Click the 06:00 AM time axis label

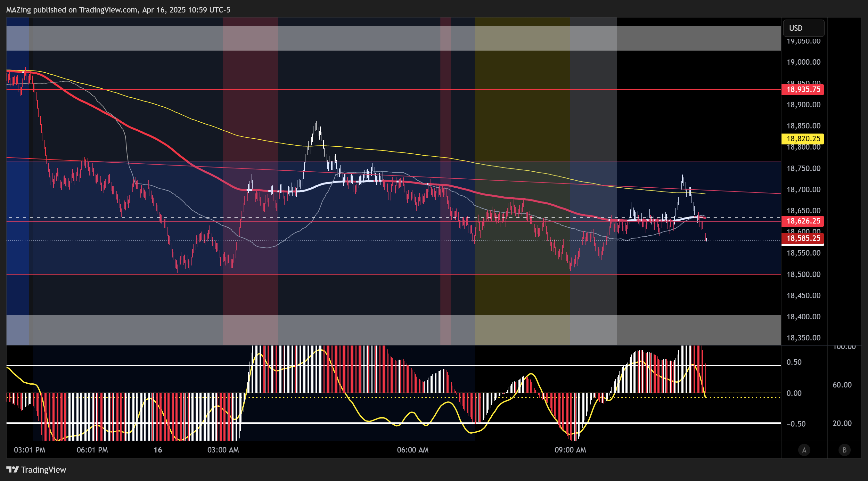pyautogui.click(x=413, y=450)
